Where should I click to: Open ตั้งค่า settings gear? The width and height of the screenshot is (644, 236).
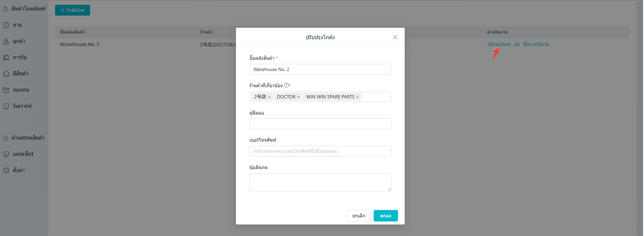pos(6,170)
